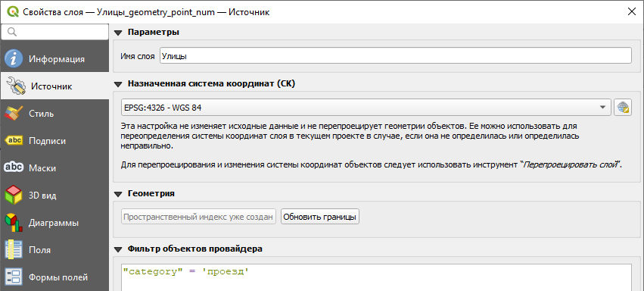Collapse the Фильтр объектов провайдера section
Image resolution: width=644 pixels, height=291 pixels.
pyautogui.click(x=118, y=249)
